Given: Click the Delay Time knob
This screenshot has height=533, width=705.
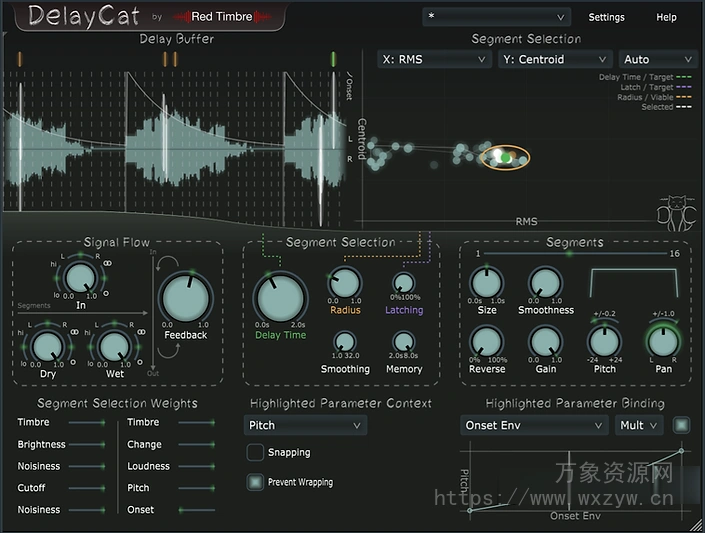Looking at the screenshot, I should pyautogui.click(x=280, y=297).
